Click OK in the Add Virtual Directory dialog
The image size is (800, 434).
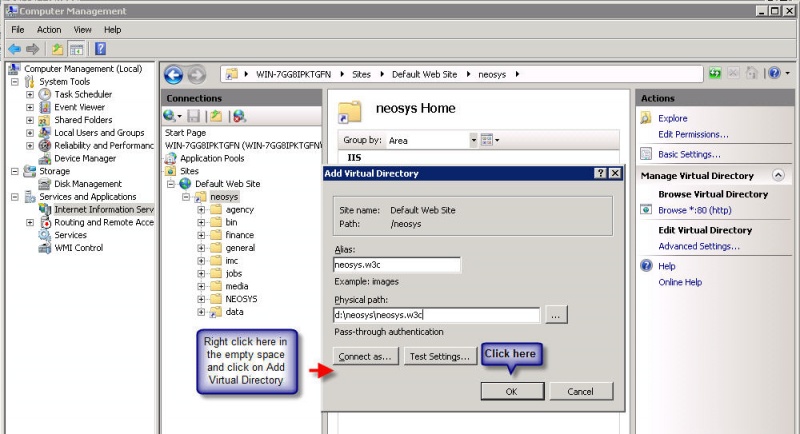tap(512, 391)
